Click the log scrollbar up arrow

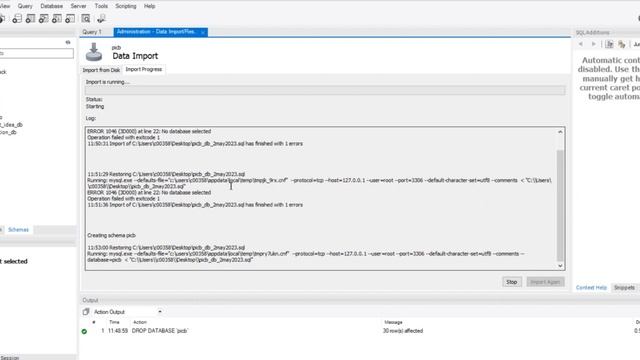coord(560,132)
